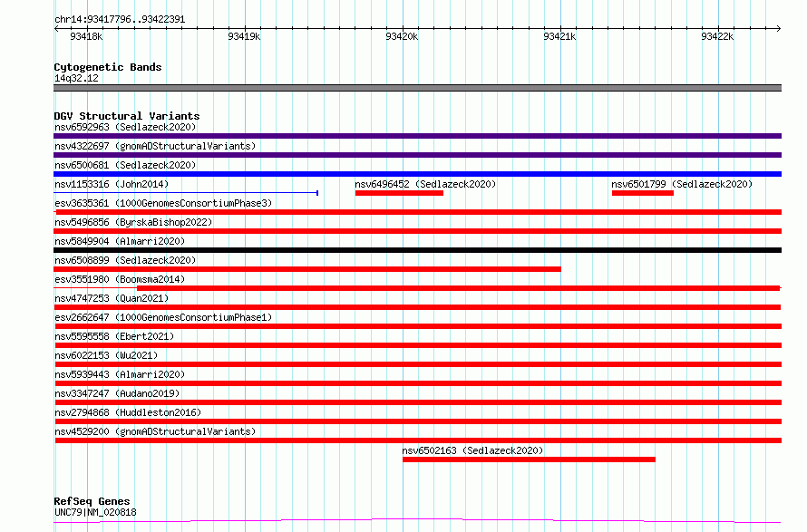Click the thick blue bar of nsv6500681
Screen dimensions: 807x532
click(417, 174)
